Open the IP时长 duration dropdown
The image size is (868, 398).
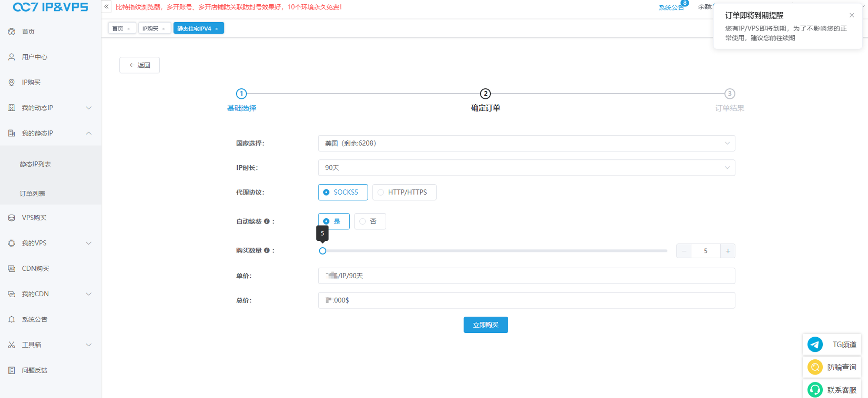[x=526, y=167]
